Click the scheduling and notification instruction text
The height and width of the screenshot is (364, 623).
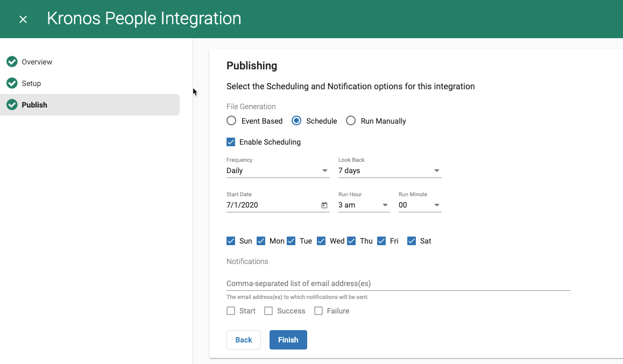(x=350, y=87)
